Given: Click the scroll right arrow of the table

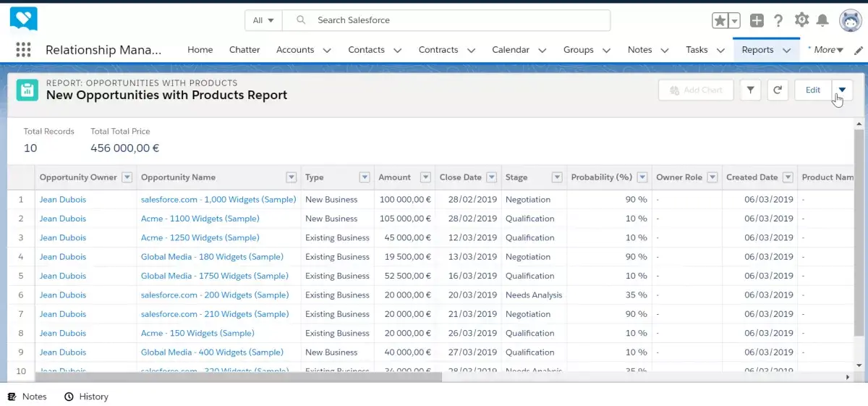Looking at the screenshot, I should (848, 377).
